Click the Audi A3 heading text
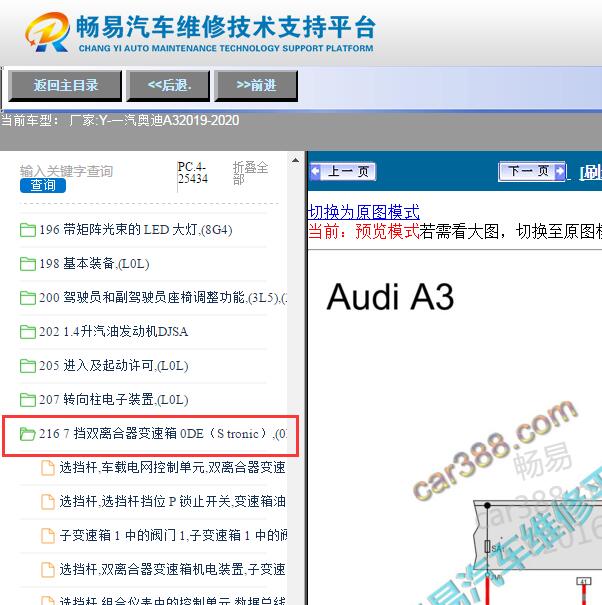Image resolution: width=602 pixels, height=605 pixels. pos(390,297)
